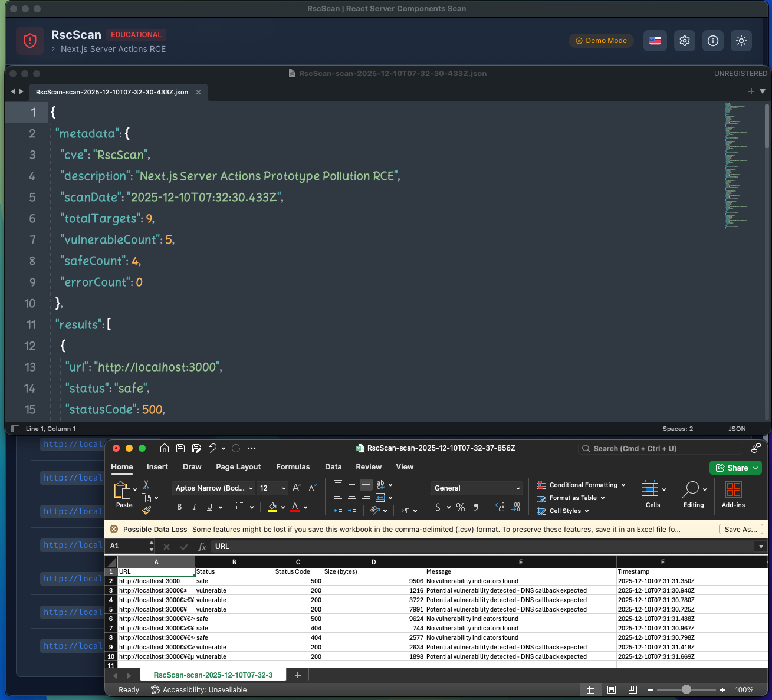Decrease font size with smaller A icon
The image size is (772, 700).
pos(313,488)
